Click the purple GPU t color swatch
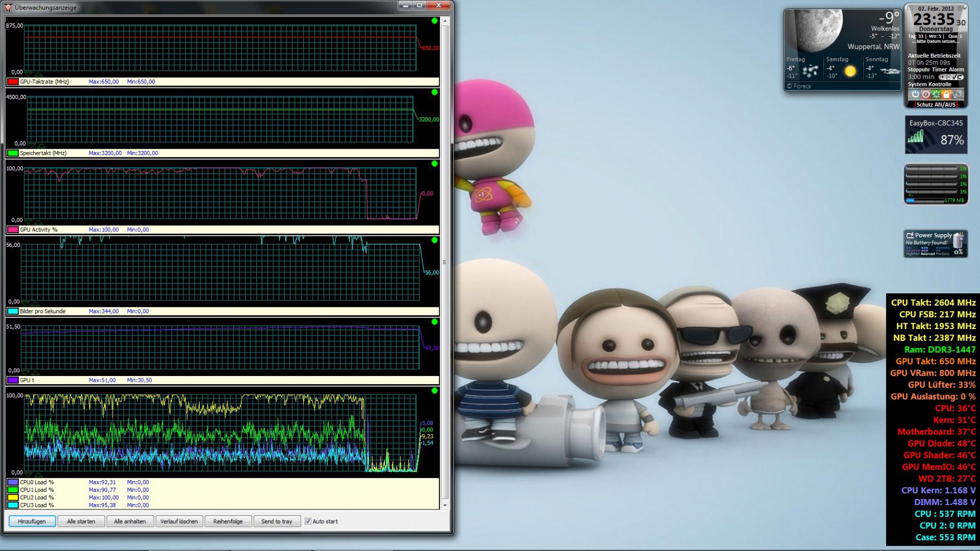The width and height of the screenshot is (980, 551). [13, 380]
